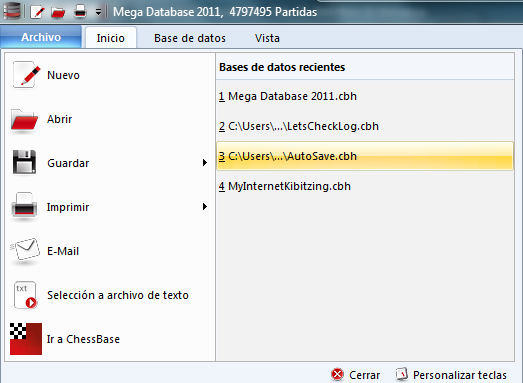Expand the Imprimir submenu arrow
This screenshot has height=383, width=523.
pyautogui.click(x=204, y=207)
